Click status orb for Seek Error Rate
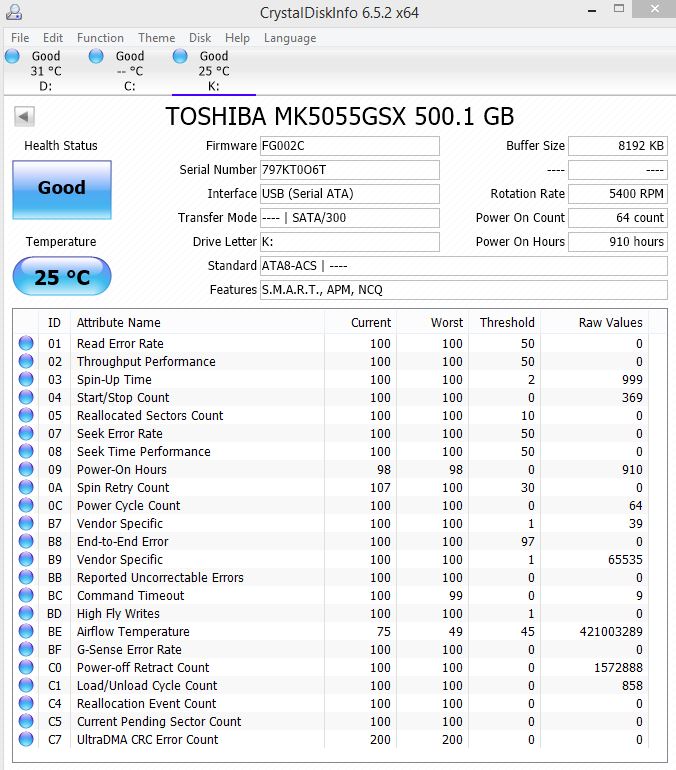 26,433
